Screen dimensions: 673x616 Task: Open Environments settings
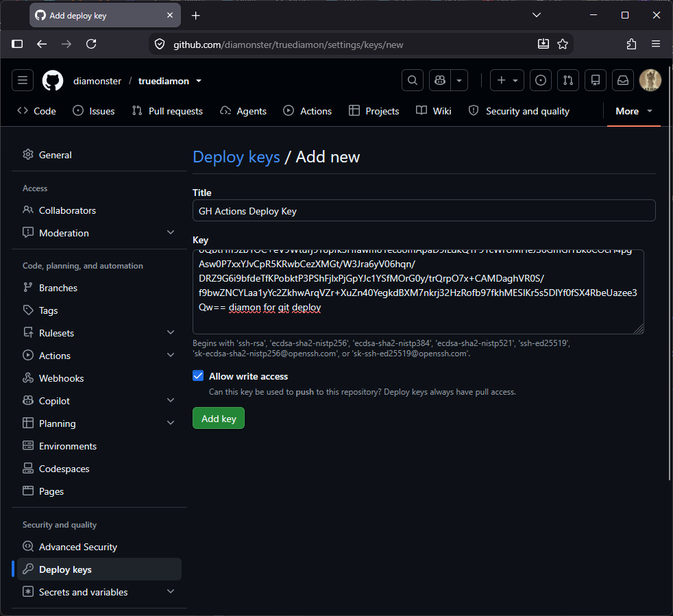[x=99, y=446]
